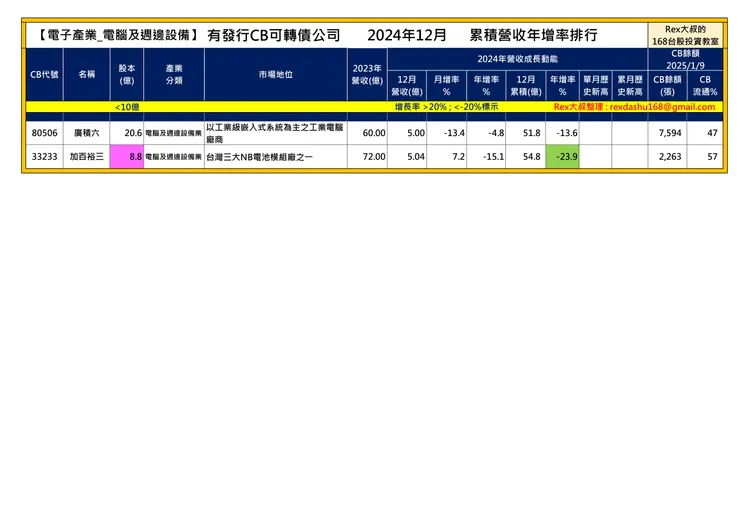The width and height of the screenshot is (740, 523).
Task: Click the CB餘額 2025/1/9 header
Action: (685, 59)
